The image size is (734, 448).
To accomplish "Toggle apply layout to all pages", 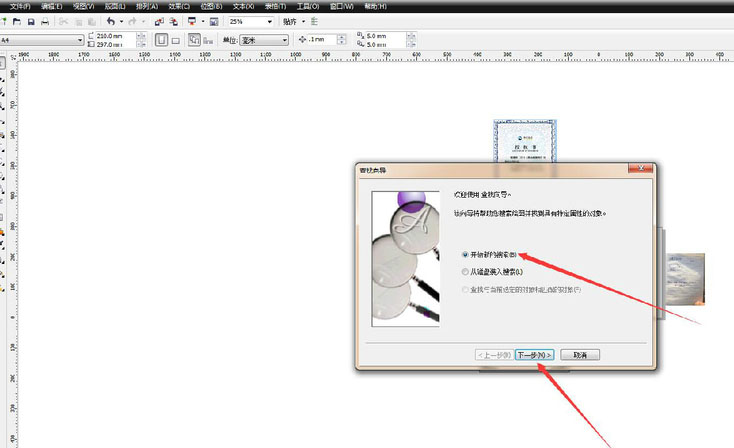I will pyautogui.click(x=194, y=40).
